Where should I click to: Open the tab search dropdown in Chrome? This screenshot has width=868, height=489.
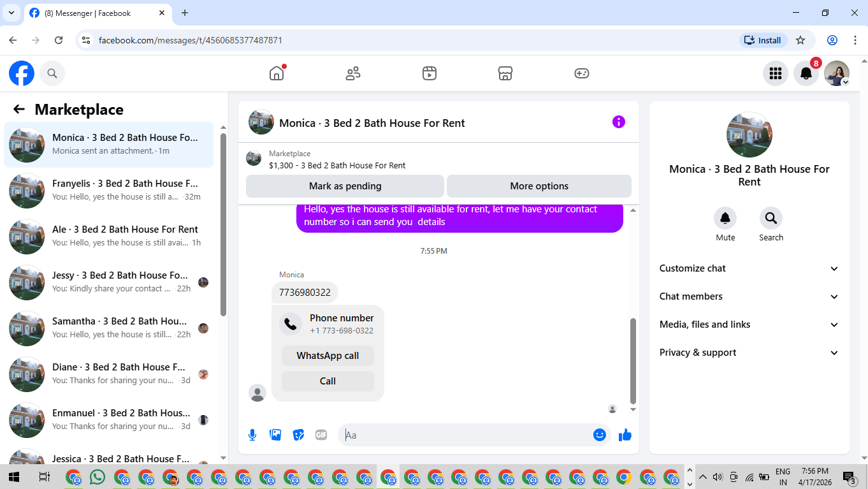[x=11, y=13]
